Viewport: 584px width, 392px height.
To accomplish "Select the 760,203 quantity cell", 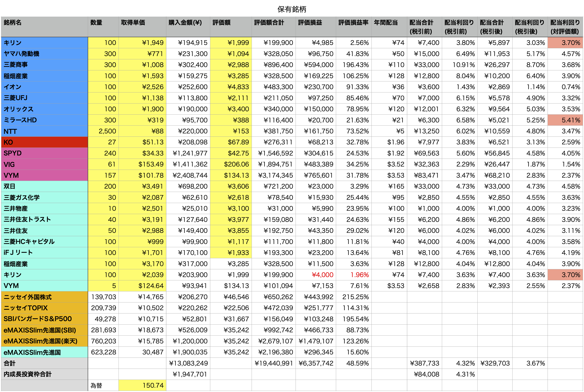I will (x=103, y=341).
